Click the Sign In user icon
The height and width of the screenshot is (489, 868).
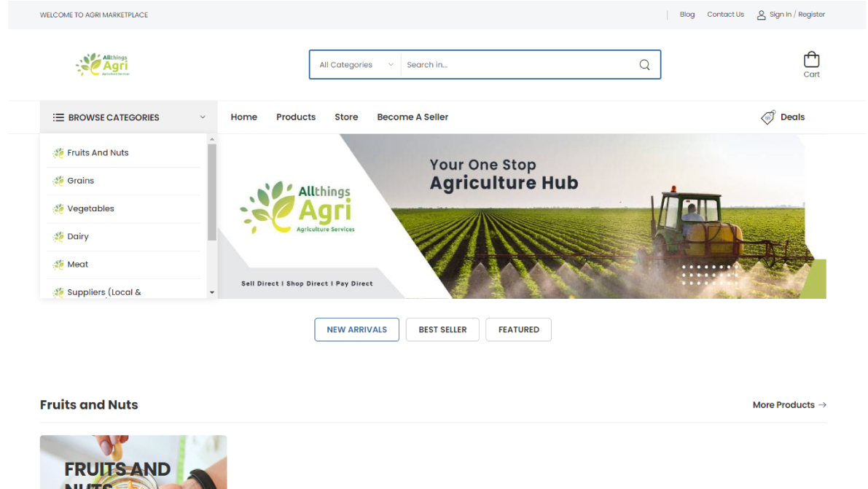[761, 15]
